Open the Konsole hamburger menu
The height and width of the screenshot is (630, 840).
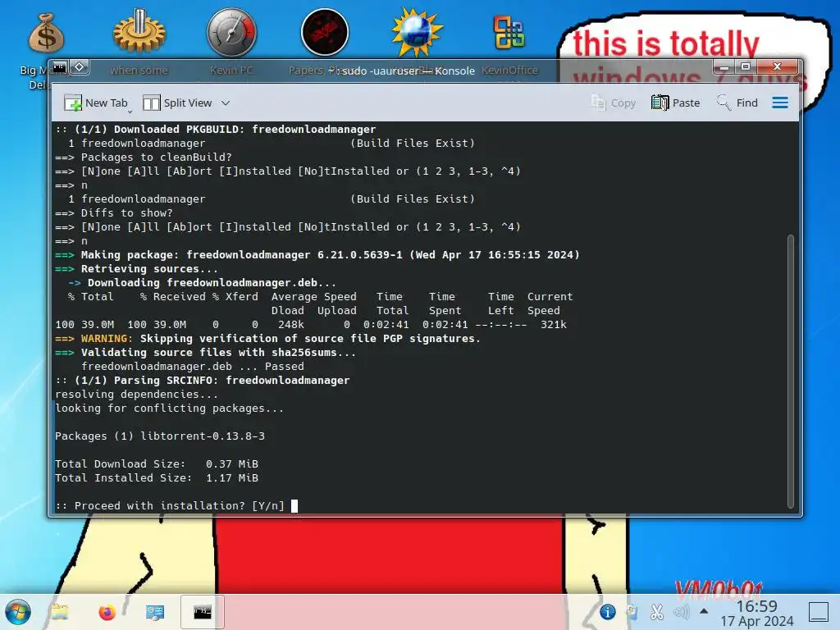pos(780,103)
